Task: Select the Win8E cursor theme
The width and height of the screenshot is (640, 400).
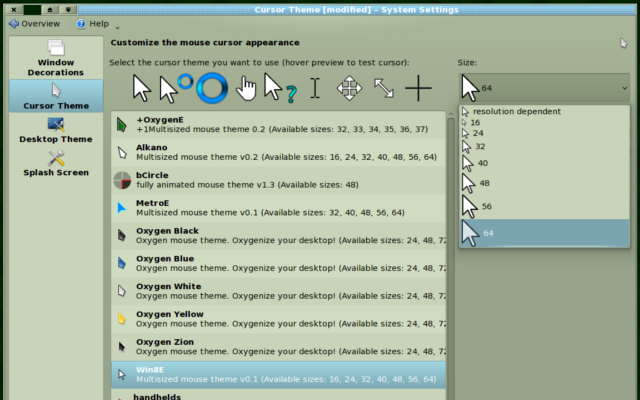Action: 279,374
